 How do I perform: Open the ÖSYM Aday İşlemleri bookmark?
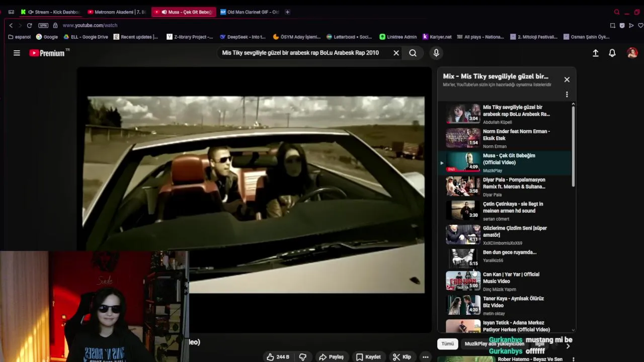[x=297, y=37]
